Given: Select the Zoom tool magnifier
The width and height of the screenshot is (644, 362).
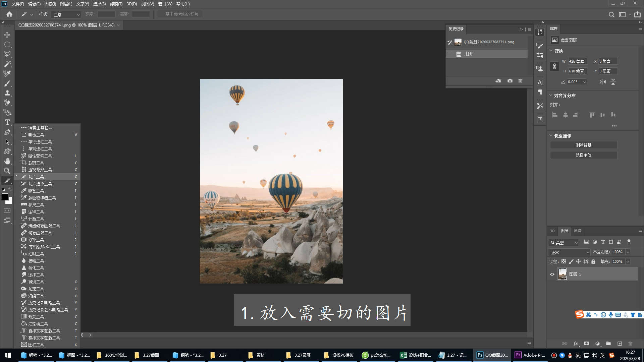Looking at the screenshot, I should [7, 171].
